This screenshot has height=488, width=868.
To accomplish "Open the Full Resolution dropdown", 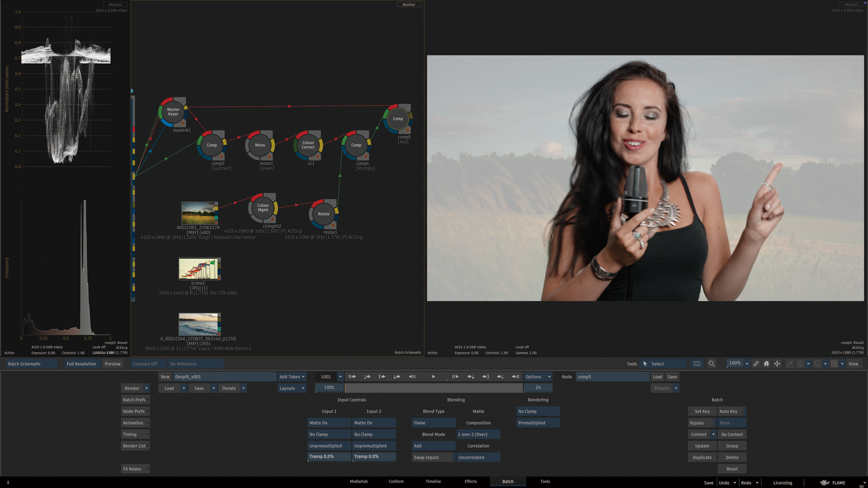I will coord(81,364).
